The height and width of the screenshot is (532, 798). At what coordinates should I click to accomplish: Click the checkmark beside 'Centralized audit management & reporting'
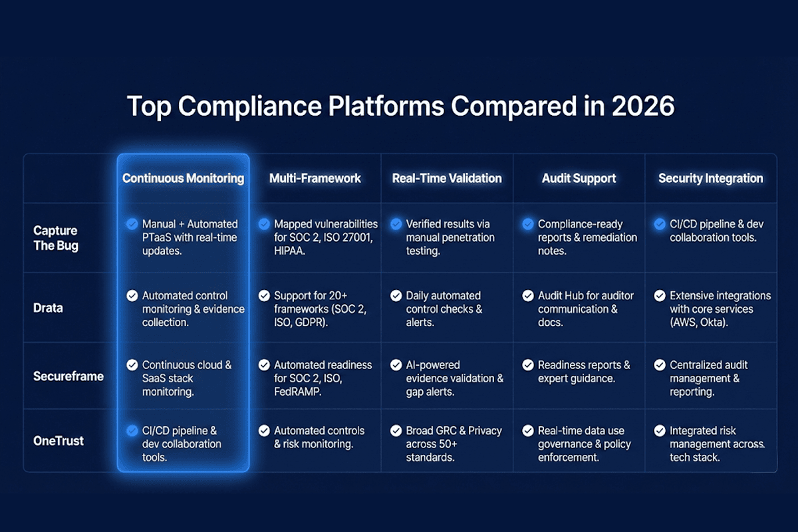[x=659, y=364]
